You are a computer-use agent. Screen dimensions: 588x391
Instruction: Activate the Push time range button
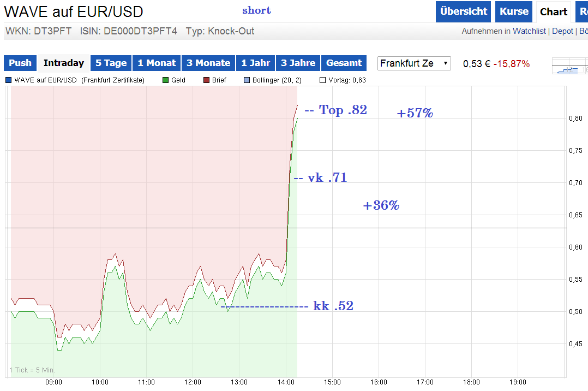click(x=20, y=63)
